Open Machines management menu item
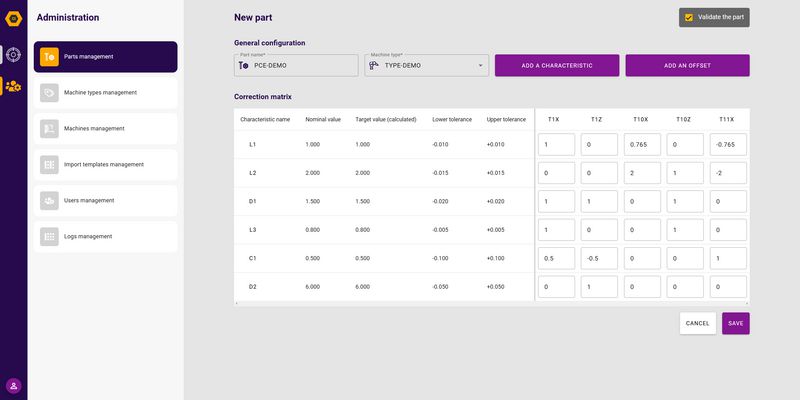800x400 pixels. click(106, 129)
